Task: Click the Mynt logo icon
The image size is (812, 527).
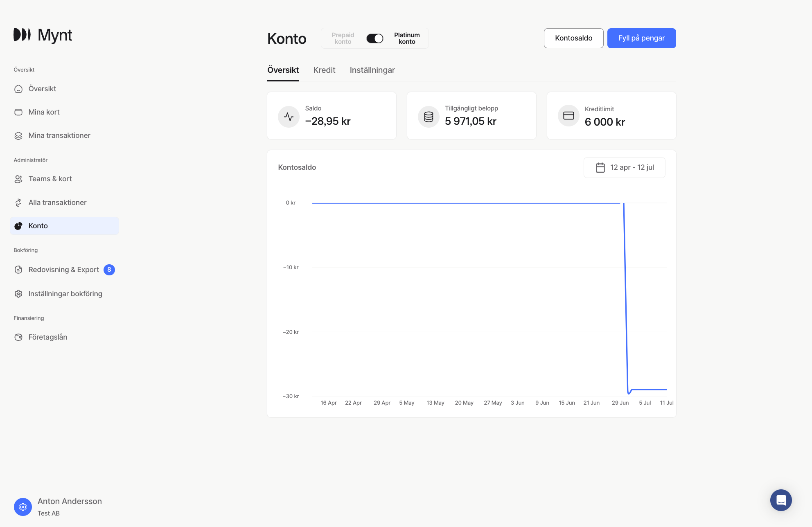Action: [x=22, y=35]
